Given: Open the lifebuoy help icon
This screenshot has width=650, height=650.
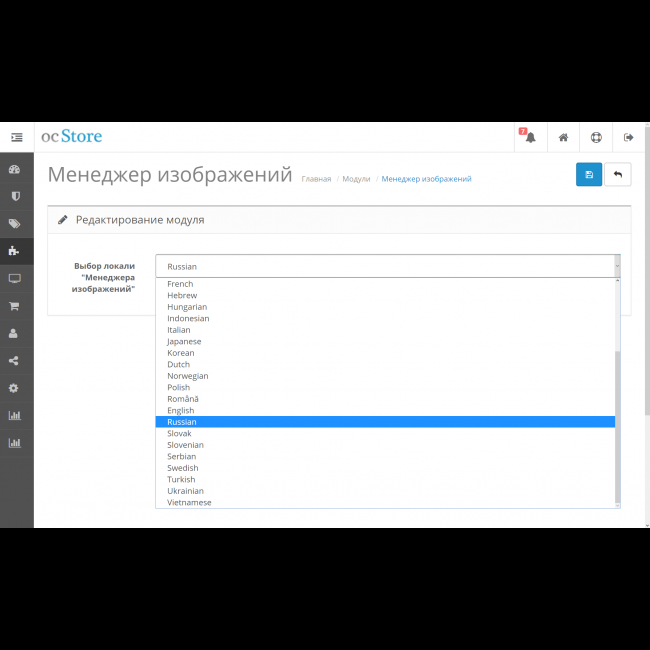Looking at the screenshot, I should tap(596, 137).
